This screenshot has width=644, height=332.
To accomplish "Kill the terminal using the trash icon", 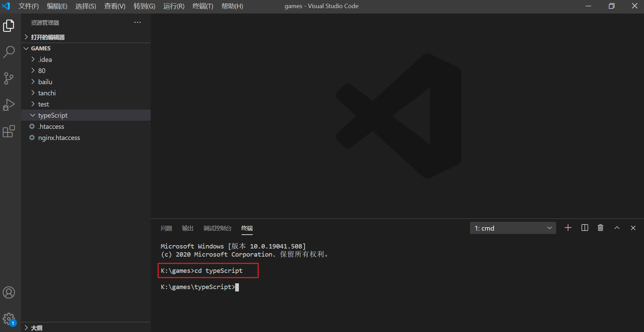I will tap(600, 228).
